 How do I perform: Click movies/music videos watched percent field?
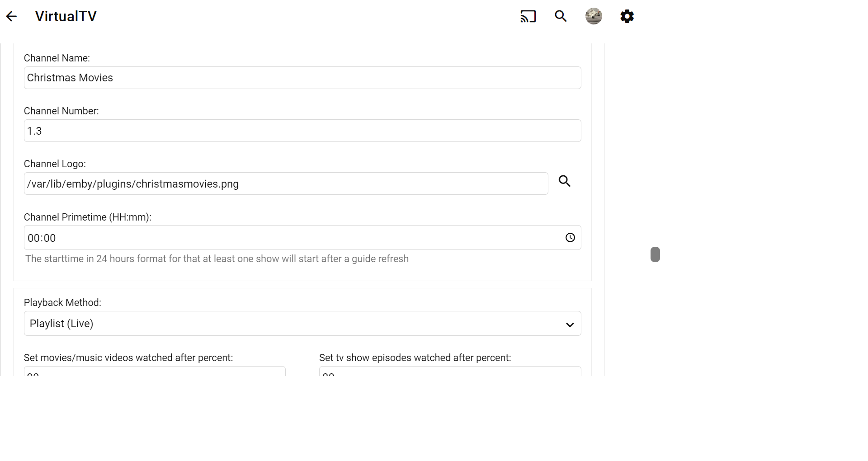155,372
